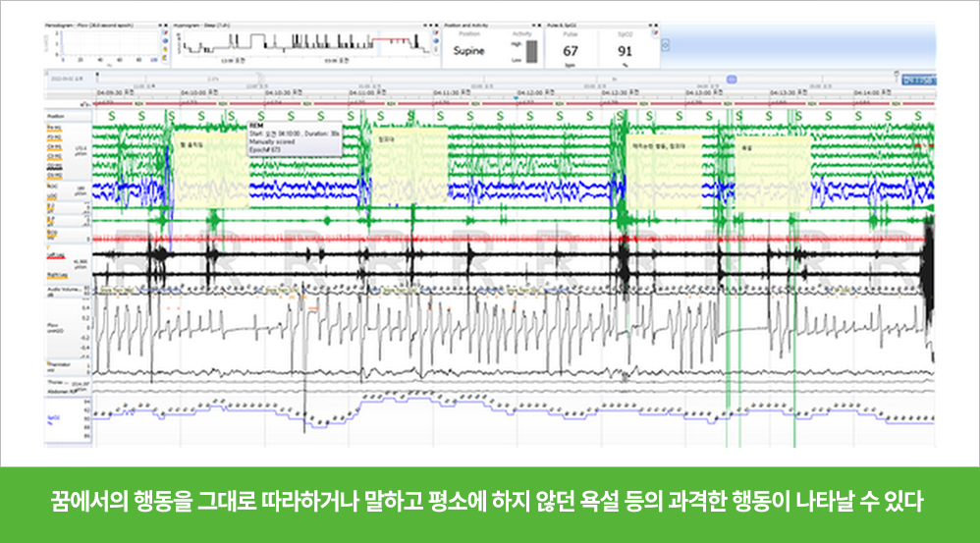Image resolution: width=980 pixels, height=543 pixels.
Task: Select the SpO2 trace label in the sidebar
Action: coord(53,417)
